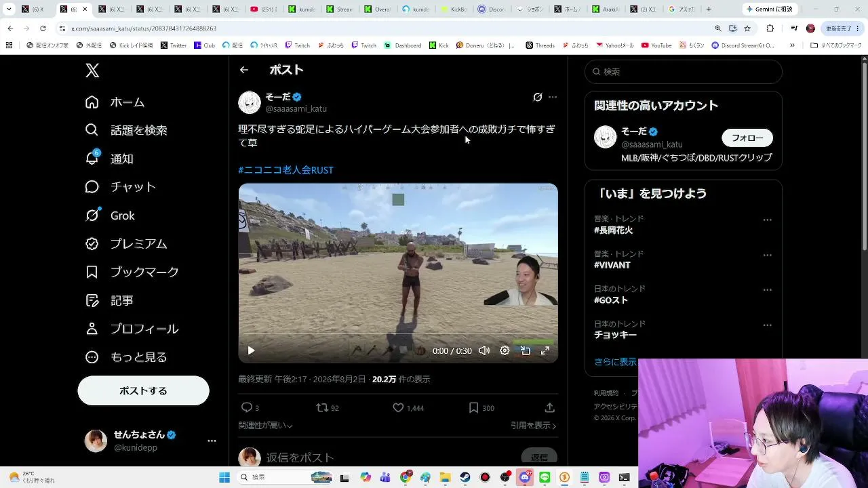Open the #VIVANT trend
Screen dimensions: 868x488
click(x=612, y=265)
